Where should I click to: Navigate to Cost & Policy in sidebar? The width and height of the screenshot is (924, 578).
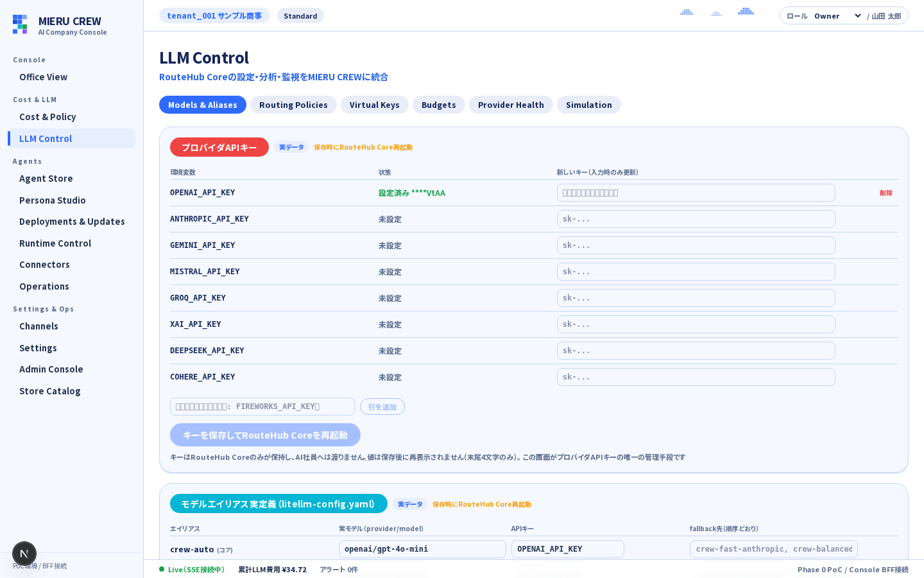click(72, 117)
